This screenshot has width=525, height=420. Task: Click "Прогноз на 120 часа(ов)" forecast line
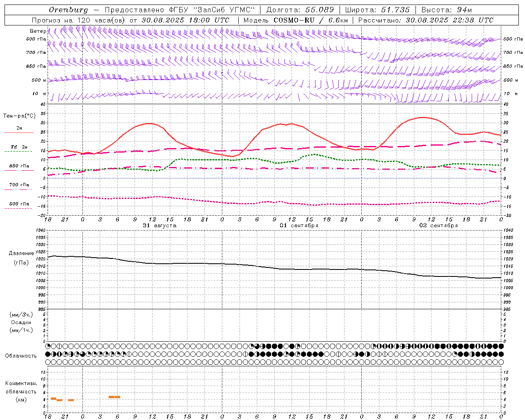coord(79,20)
